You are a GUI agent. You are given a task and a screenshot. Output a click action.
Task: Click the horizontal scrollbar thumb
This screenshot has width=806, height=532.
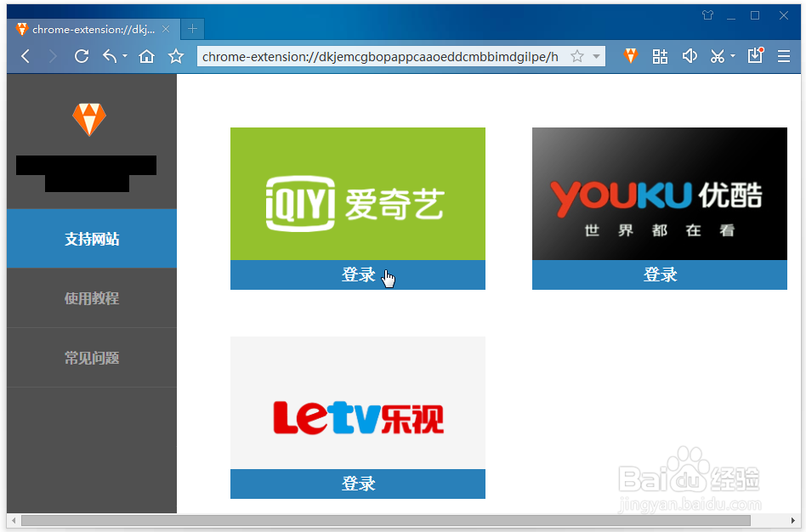pos(385,521)
